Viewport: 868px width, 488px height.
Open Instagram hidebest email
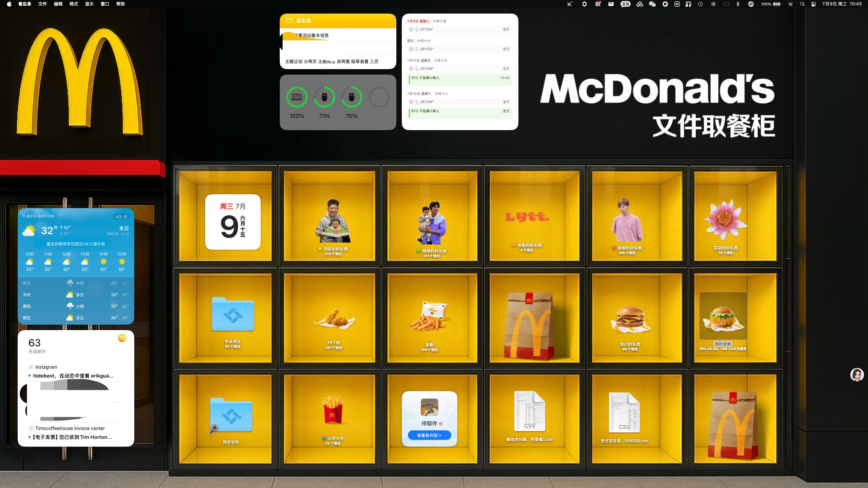74,372
